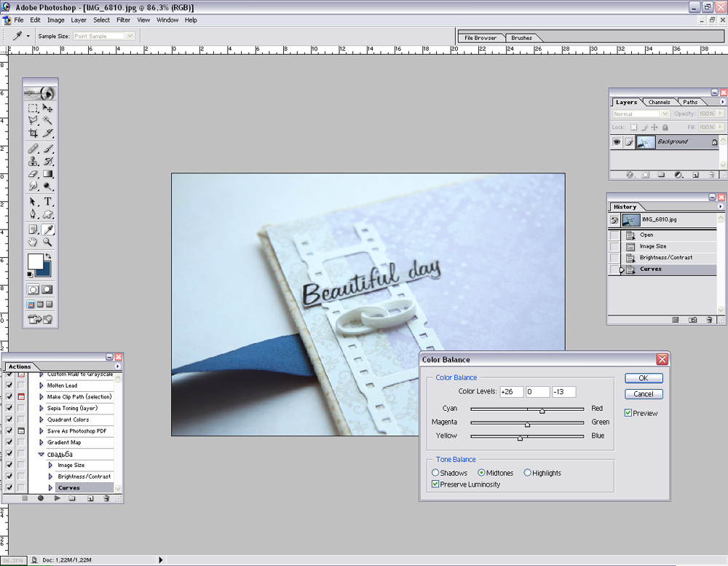
Task: Select the Lasso tool
Action: [33, 120]
